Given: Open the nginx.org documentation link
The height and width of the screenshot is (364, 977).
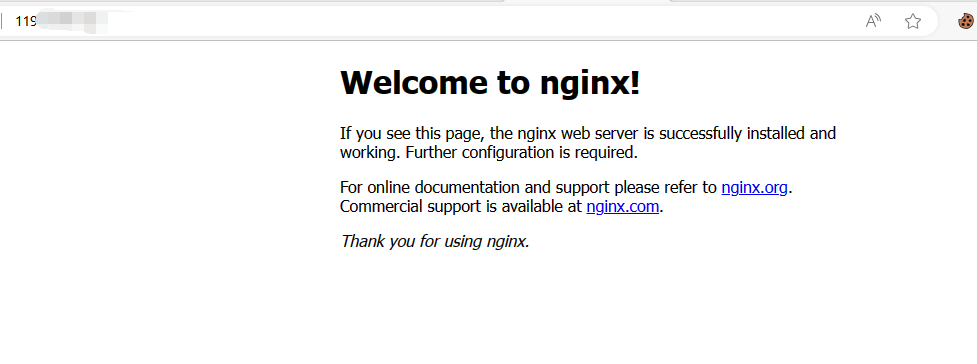Looking at the screenshot, I should click(x=755, y=187).
